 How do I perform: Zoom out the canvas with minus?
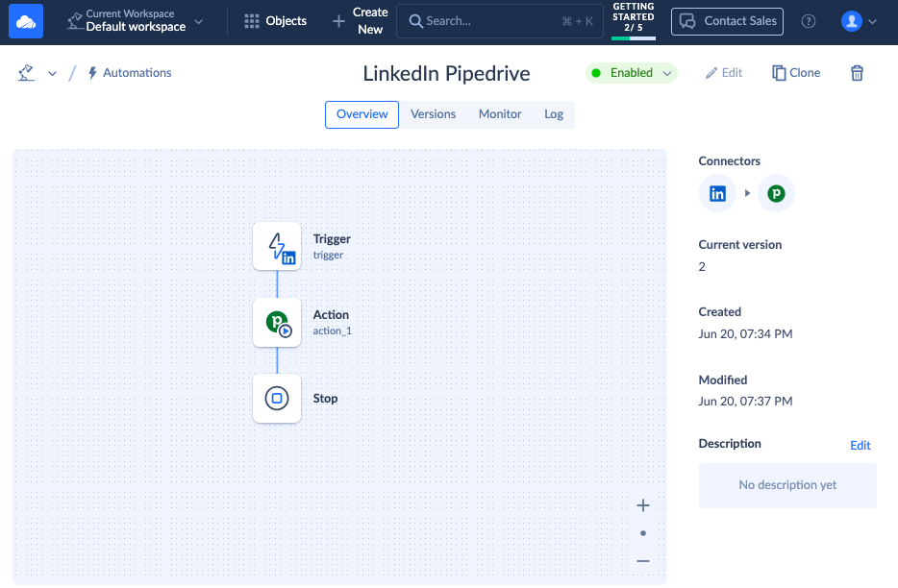click(642, 561)
